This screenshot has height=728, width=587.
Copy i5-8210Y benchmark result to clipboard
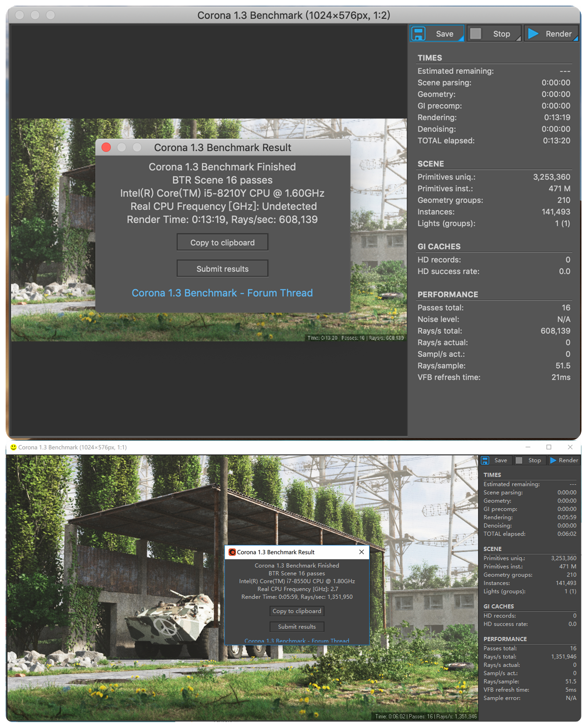tap(222, 242)
